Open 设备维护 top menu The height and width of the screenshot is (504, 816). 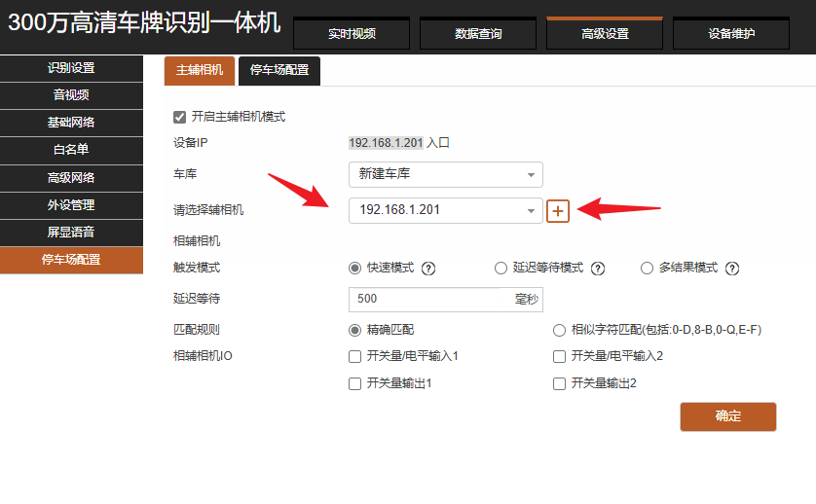(x=731, y=33)
